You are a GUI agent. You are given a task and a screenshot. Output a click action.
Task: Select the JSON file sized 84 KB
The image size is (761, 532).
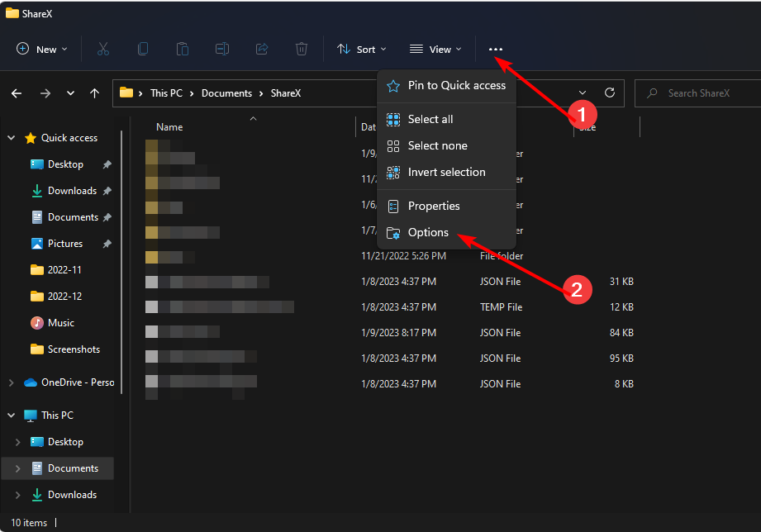pyautogui.click(x=391, y=333)
